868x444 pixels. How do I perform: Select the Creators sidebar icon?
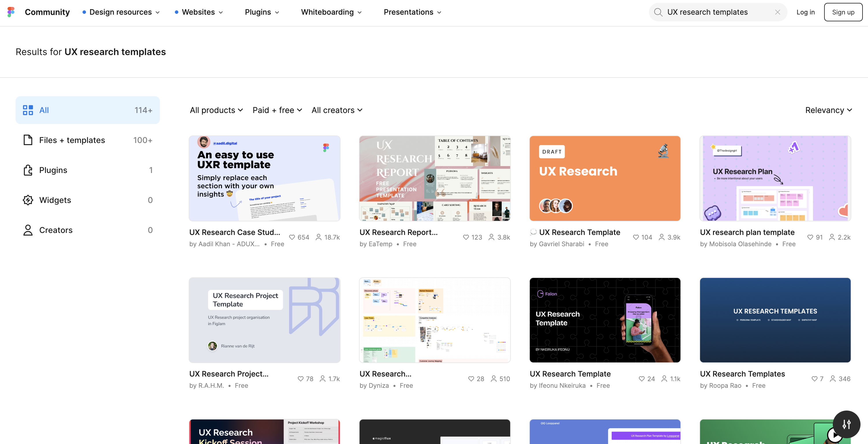pyautogui.click(x=28, y=230)
